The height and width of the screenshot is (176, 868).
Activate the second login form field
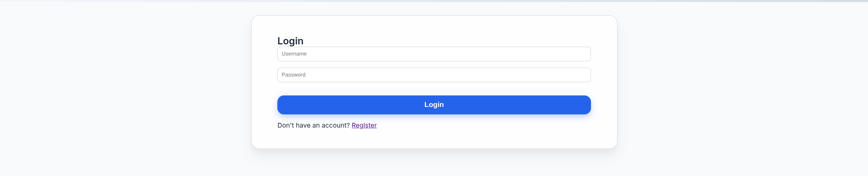[x=434, y=75]
